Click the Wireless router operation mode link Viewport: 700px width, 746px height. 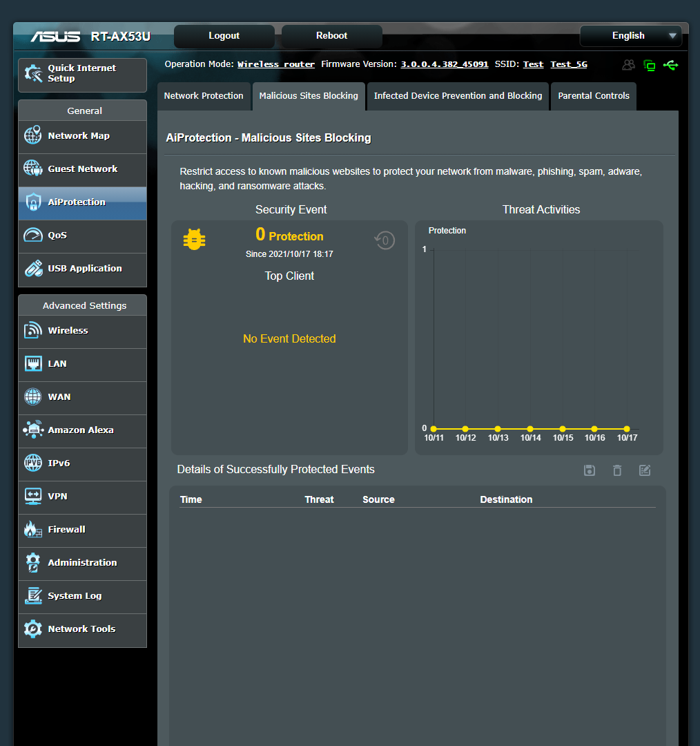click(x=276, y=64)
